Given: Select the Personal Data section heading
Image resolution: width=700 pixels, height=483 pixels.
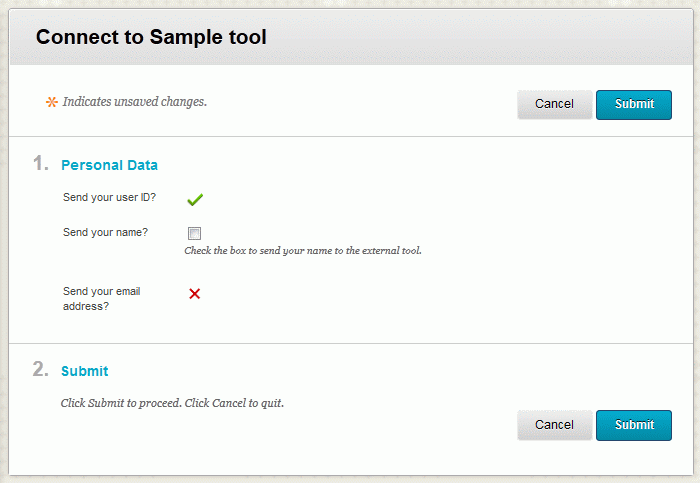Looking at the screenshot, I should tap(109, 165).
